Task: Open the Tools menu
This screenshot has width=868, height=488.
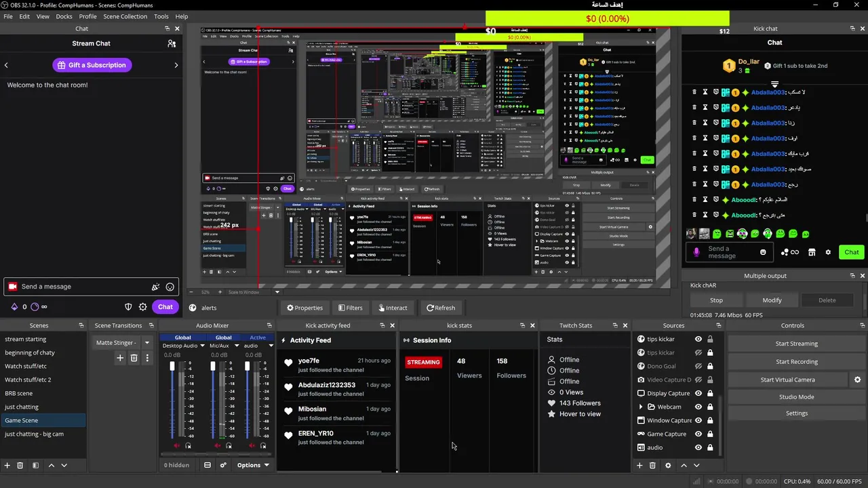Action: (x=161, y=16)
